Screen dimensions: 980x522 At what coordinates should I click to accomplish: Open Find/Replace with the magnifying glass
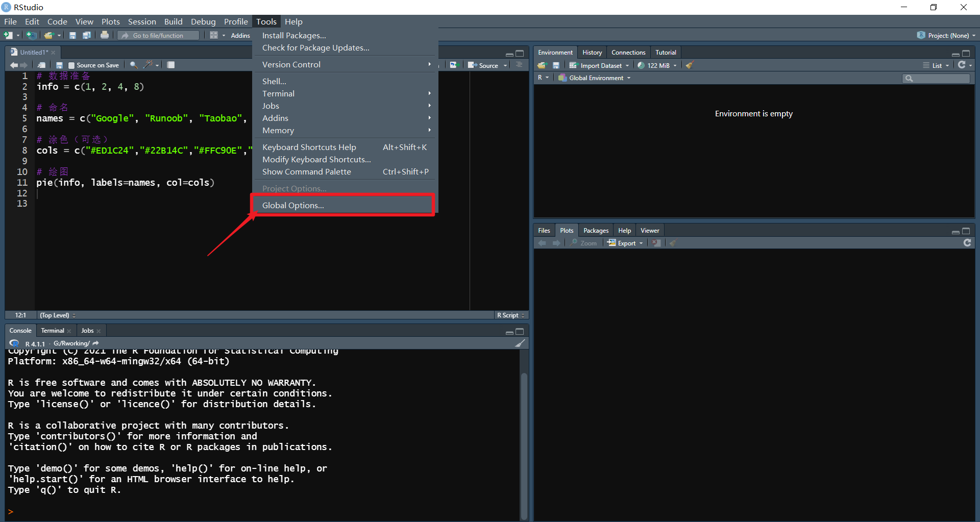pos(133,65)
